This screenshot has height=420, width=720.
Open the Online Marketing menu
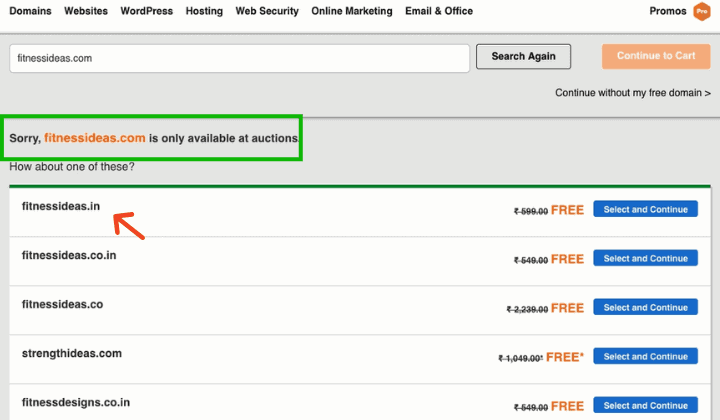[354, 11]
